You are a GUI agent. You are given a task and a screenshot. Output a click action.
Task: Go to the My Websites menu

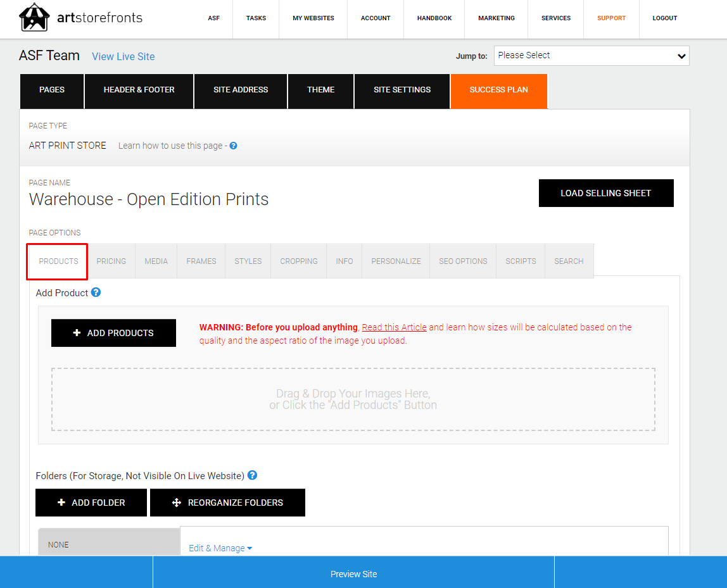point(313,18)
